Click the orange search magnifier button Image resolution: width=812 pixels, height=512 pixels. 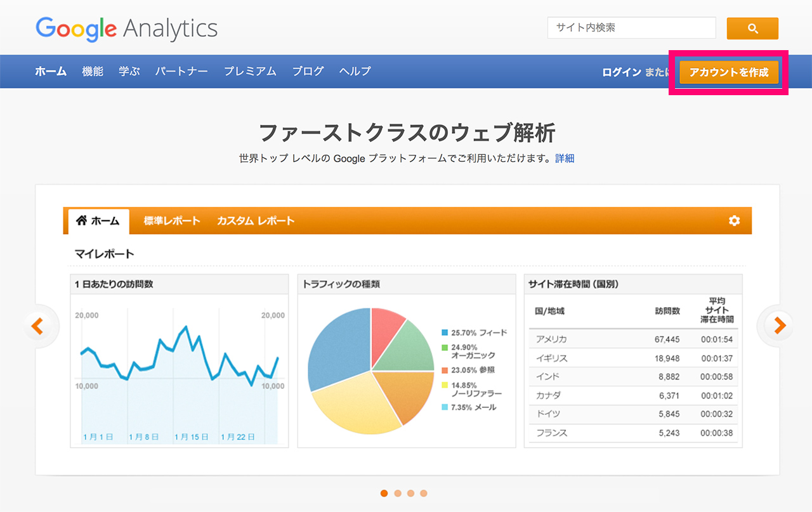pyautogui.click(x=752, y=29)
